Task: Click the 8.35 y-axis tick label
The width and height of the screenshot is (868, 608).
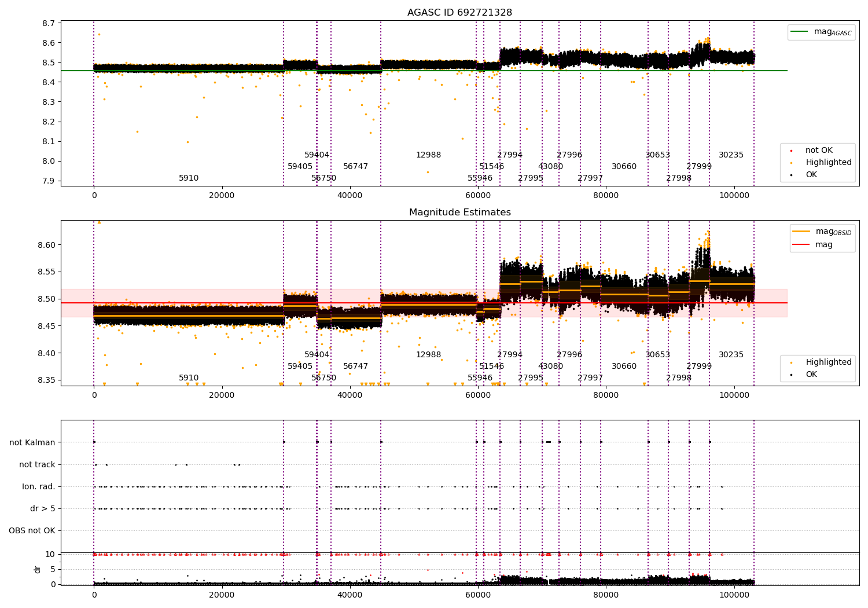Action: point(46,380)
